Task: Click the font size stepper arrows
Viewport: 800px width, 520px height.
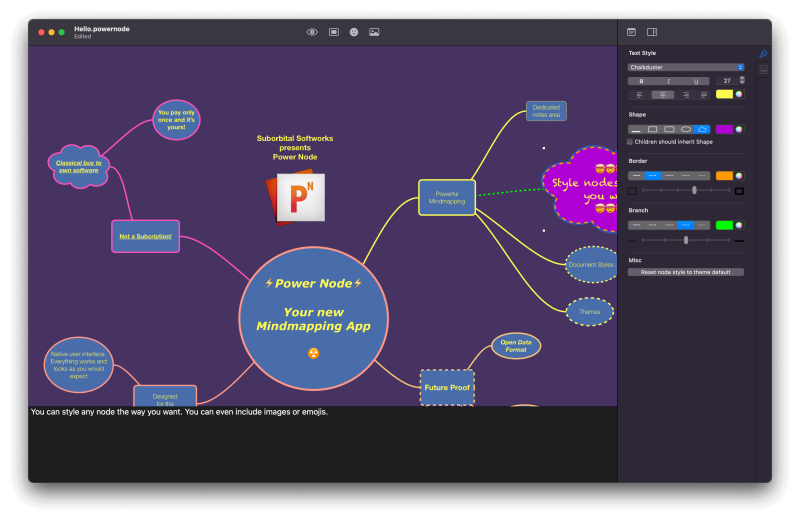Action: coord(742,81)
